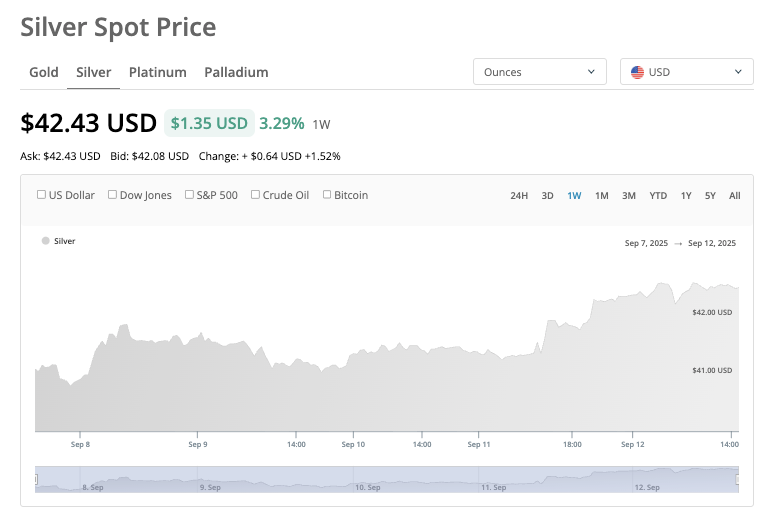Click the chart range navigator strip
The height and width of the screenshot is (526, 774).
(387, 479)
